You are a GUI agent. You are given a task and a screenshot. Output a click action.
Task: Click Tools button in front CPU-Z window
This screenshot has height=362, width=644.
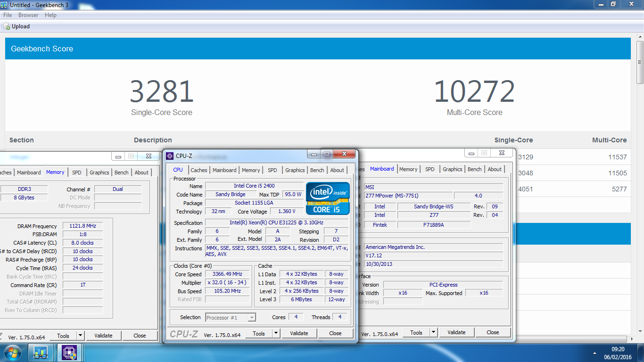(259, 333)
